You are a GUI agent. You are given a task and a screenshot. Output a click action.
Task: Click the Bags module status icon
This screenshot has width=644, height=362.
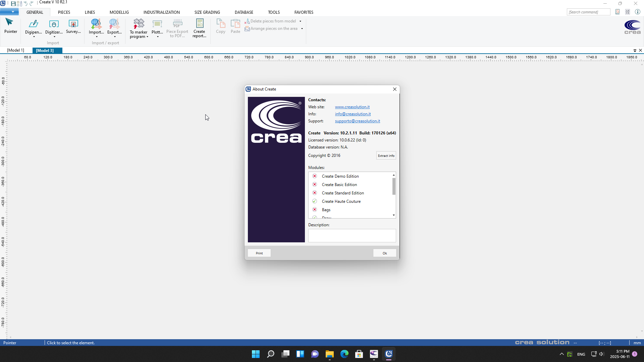(315, 209)
